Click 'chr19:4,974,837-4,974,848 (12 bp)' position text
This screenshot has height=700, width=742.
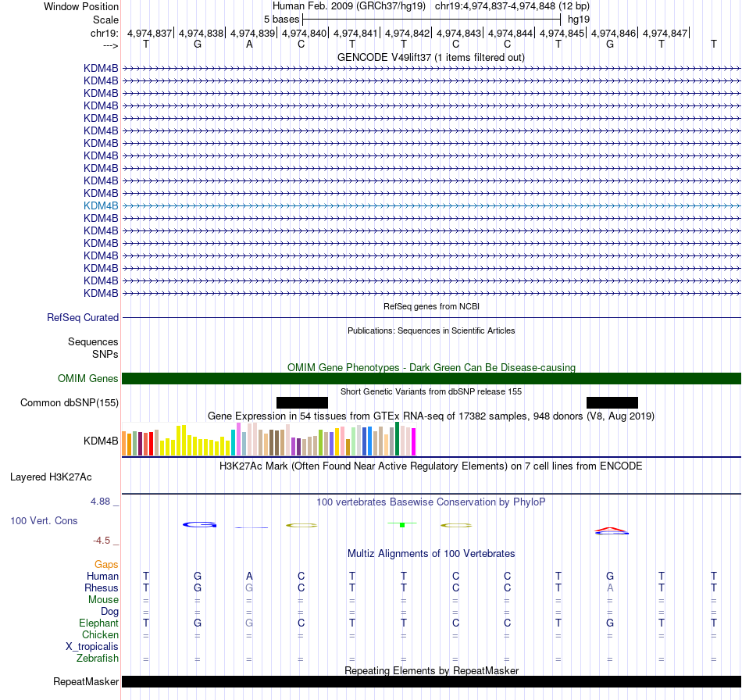point(512,6)
